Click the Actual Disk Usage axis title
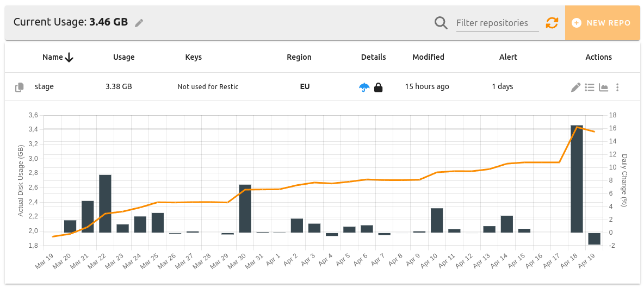644x288 pixels. coord(21,181)
